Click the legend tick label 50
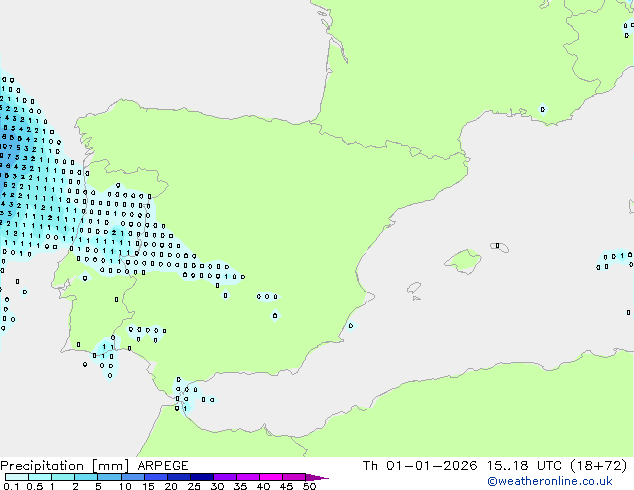Screen dimensions: 634x490 click(310, 487)
